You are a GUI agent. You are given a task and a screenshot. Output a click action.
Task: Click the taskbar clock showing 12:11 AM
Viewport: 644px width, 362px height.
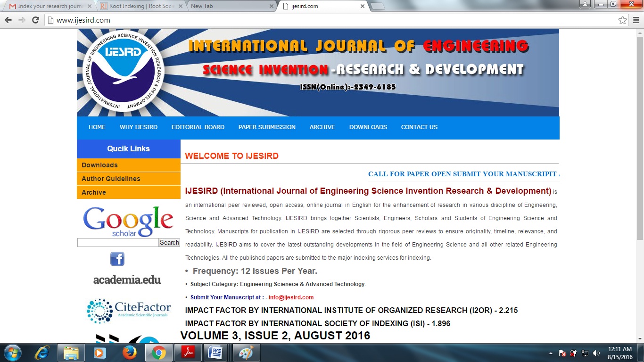(x=619, y=353)
